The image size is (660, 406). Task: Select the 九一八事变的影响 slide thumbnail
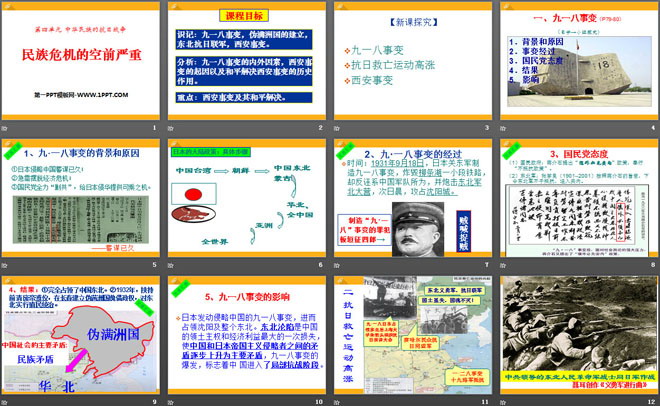click(x=247, y=335)
